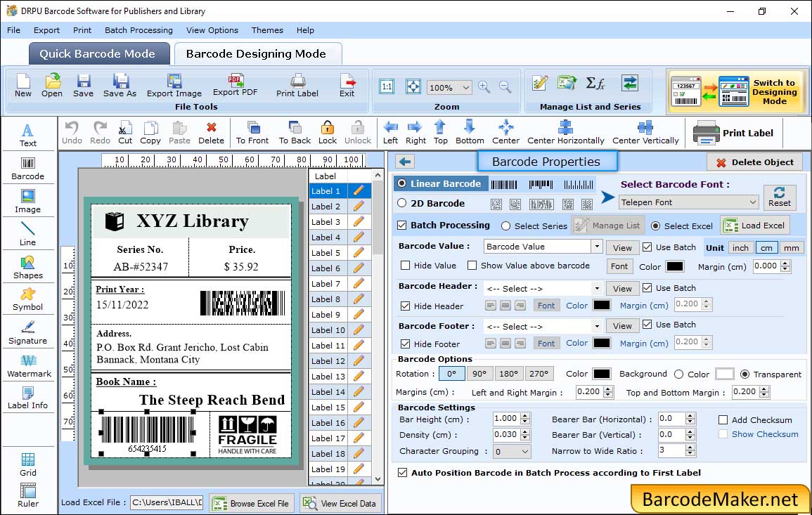Increase Density stepper value
Viewport: 812px width, 515px height.
(x=525, y=431)
